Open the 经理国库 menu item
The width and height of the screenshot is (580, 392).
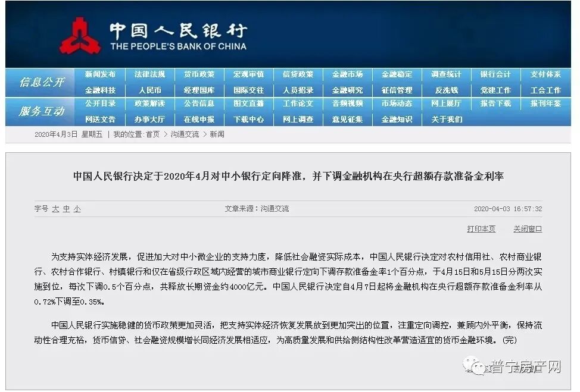[x=199, y=90]
